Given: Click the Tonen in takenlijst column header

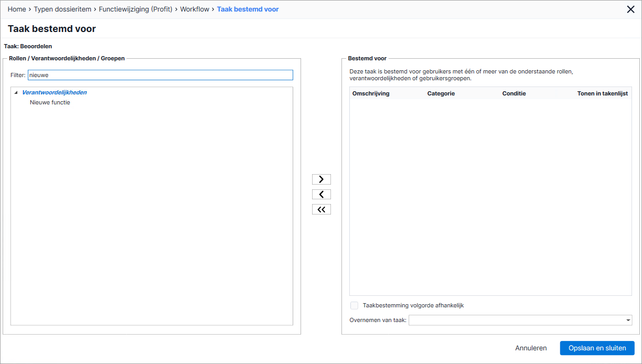Looking at the screenshot, I should (603, 93).
